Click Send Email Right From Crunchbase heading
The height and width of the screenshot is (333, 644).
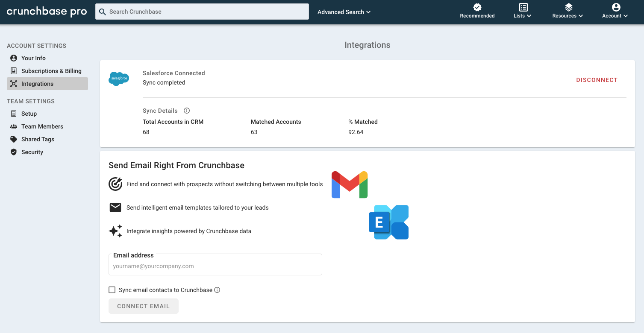(x=176, y=165)
